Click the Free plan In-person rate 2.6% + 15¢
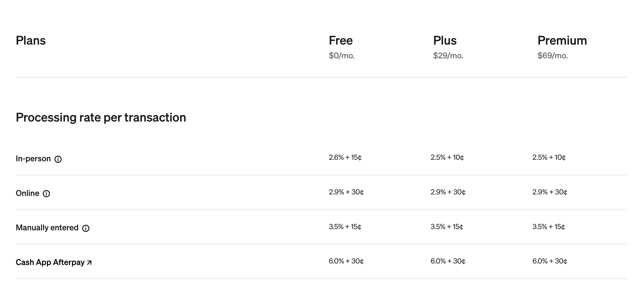This screenshot has height=291, width=644. (345, 157)
